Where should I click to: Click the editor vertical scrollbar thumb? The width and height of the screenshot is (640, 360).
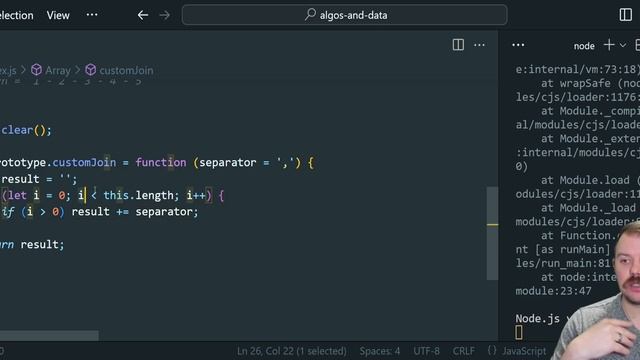(x=492, y=233)
